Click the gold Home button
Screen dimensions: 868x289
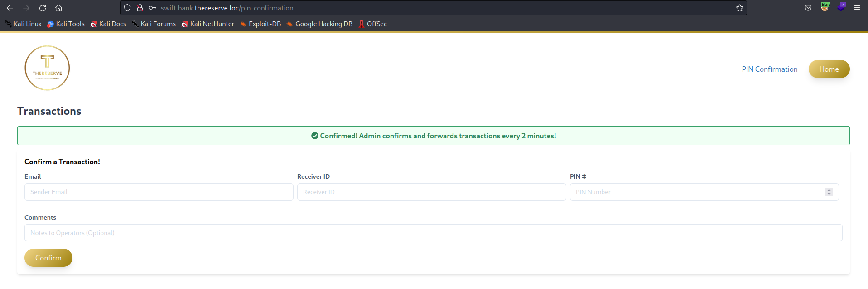[x=829, y=69]
